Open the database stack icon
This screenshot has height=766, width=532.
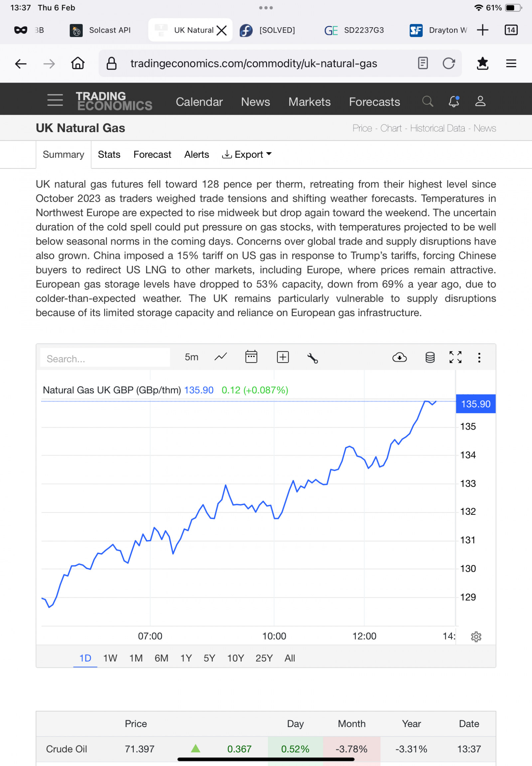430,357
